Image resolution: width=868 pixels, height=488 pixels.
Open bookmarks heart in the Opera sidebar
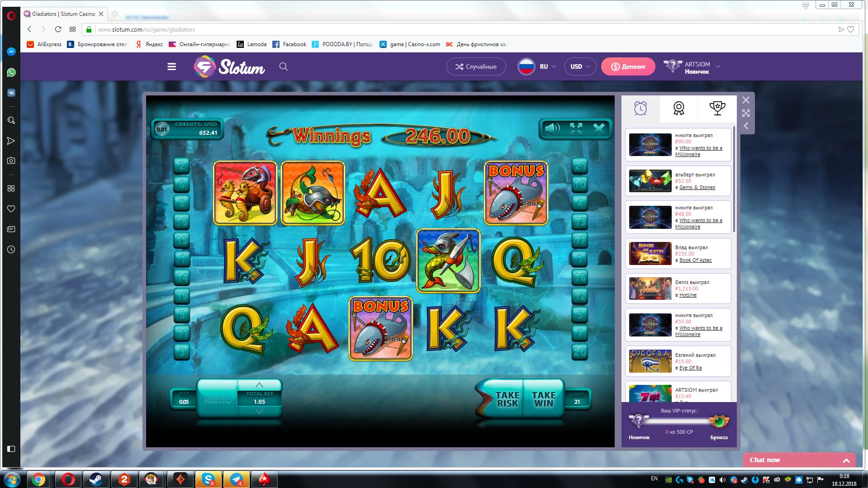[11, 208]
